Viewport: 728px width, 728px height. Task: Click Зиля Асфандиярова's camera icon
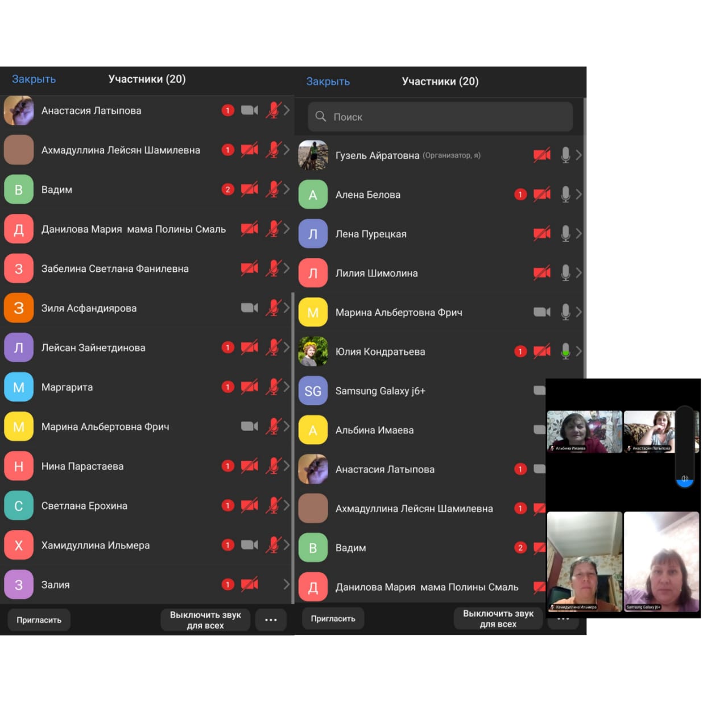click(x=249, y=308)
